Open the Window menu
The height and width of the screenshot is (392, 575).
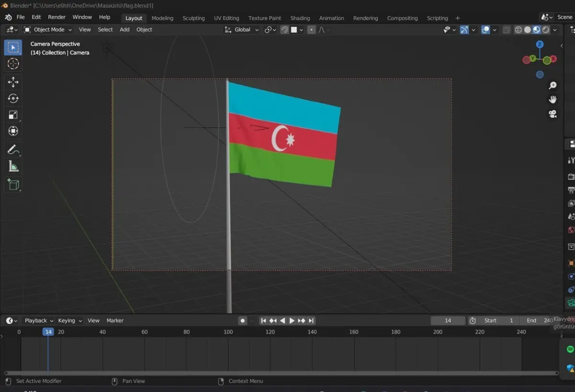pos(82,17)
